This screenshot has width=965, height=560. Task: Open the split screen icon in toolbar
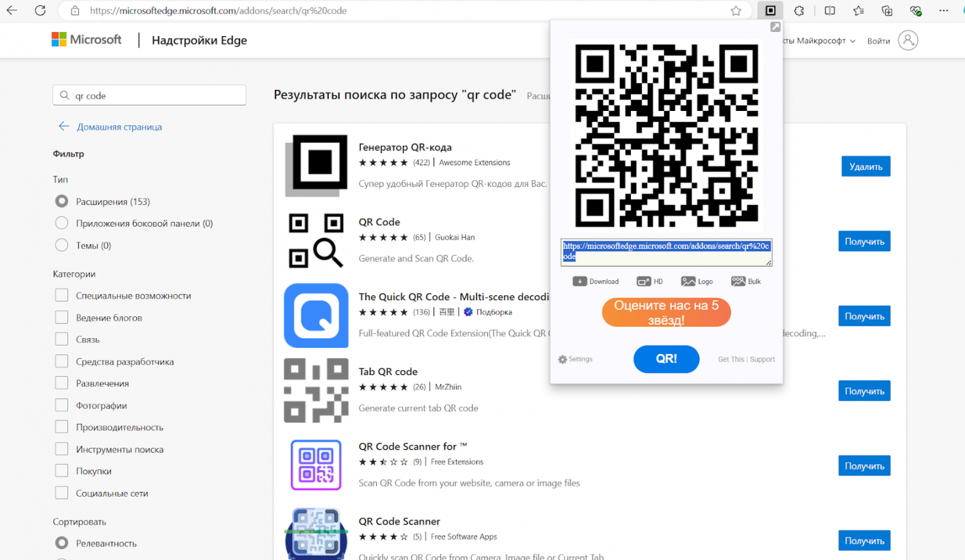pyautogui.click(x=830, y=10)
